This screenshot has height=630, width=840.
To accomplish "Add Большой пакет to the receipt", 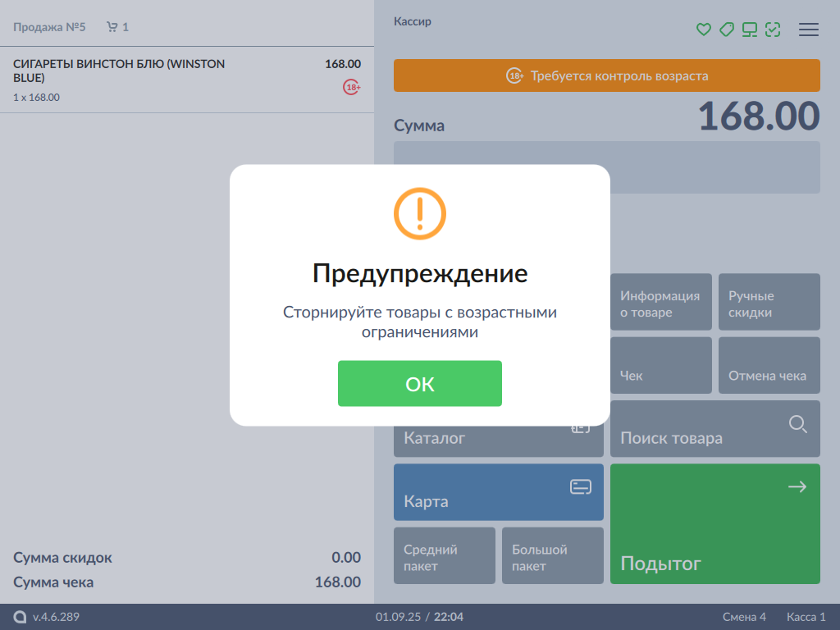I will tap(552, 555).
